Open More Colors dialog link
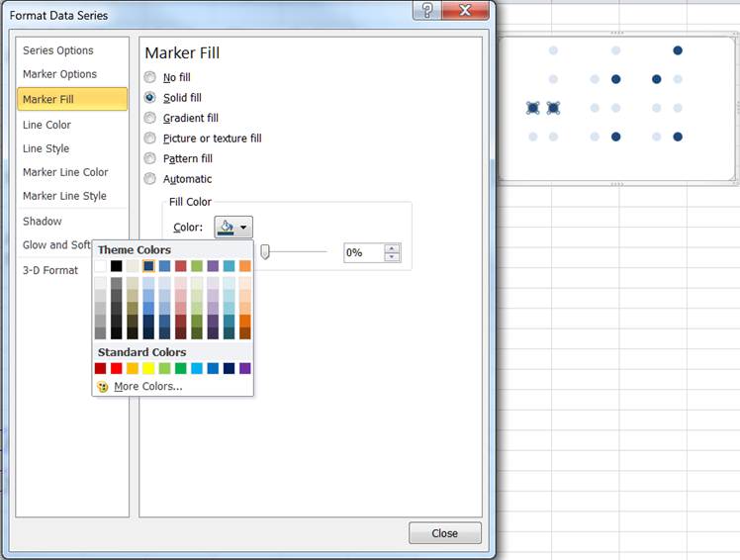 (148, 387)
